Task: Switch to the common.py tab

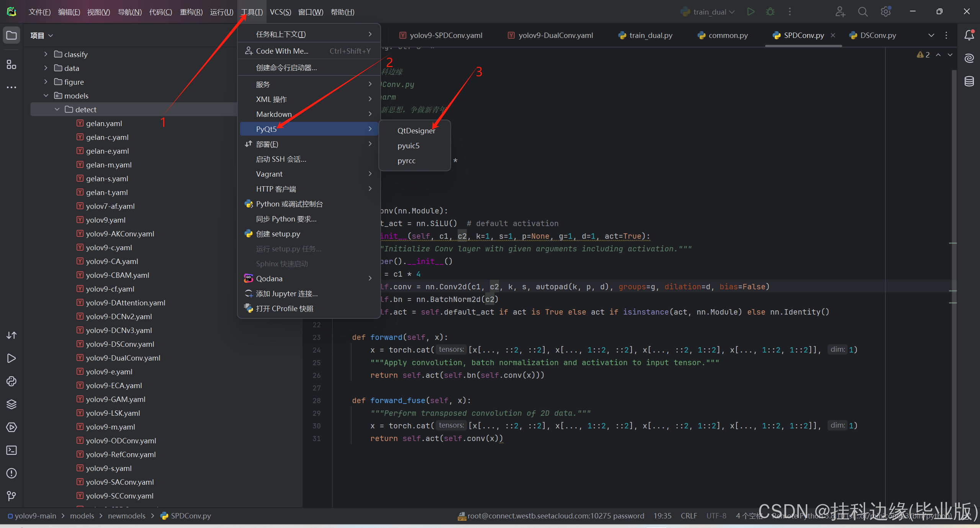Action: coord(723,35)
